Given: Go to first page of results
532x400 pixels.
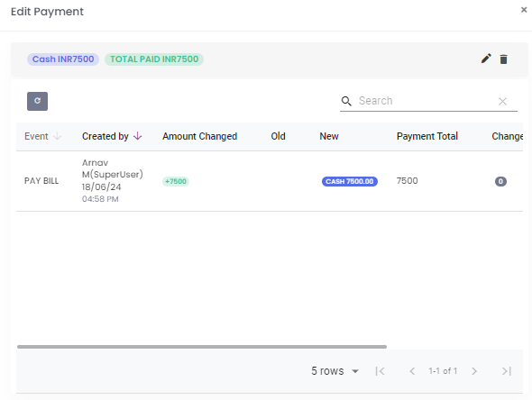Looking at the screenshot, I should click(380, 371).
